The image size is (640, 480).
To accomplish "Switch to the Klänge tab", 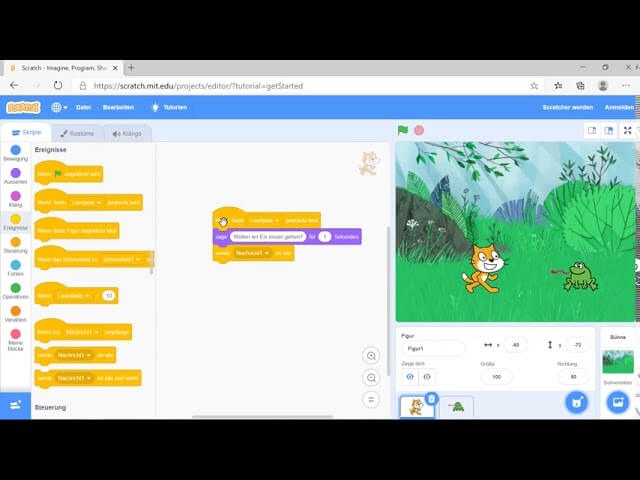I will pos(127,133).
